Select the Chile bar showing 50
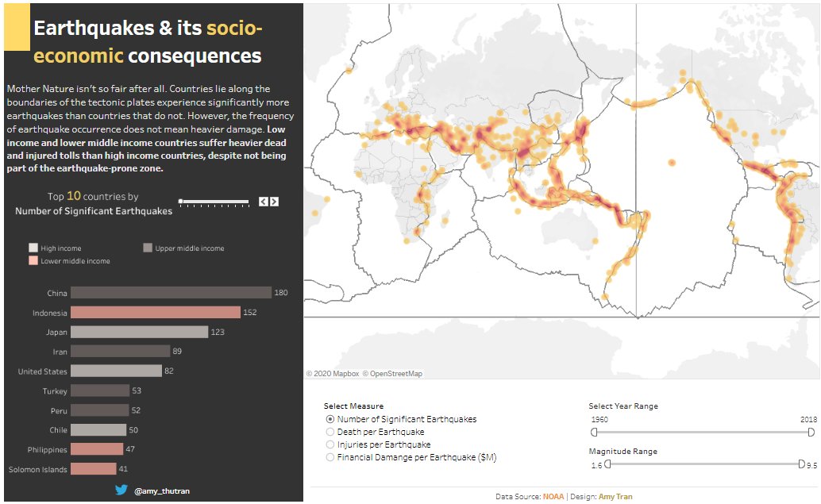Viewport: 821px width, 504px height. (98, 429)
